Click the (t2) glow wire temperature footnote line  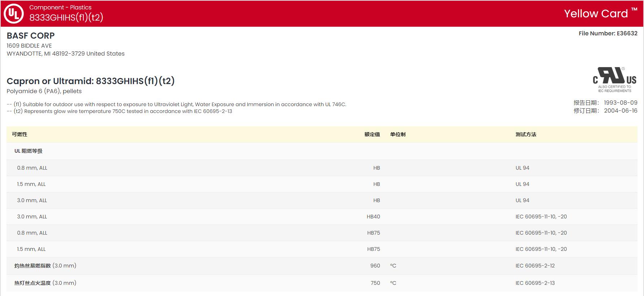pos(119,111)
